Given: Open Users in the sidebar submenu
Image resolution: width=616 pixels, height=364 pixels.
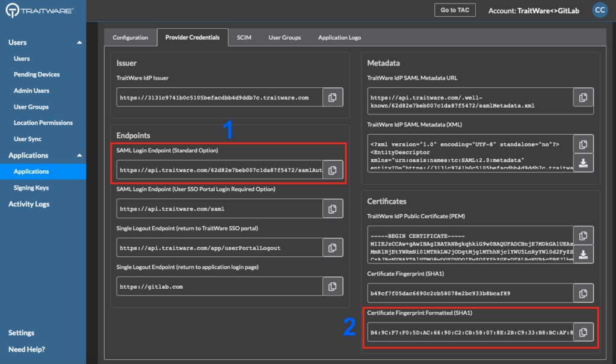Looking at the screenshot, I should (x=22, y=58).
